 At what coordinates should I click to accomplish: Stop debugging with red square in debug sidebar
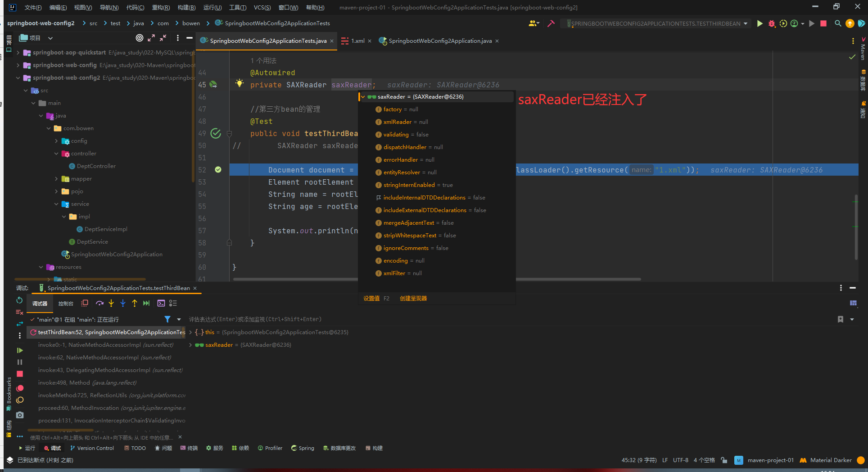tap(19, 374)
